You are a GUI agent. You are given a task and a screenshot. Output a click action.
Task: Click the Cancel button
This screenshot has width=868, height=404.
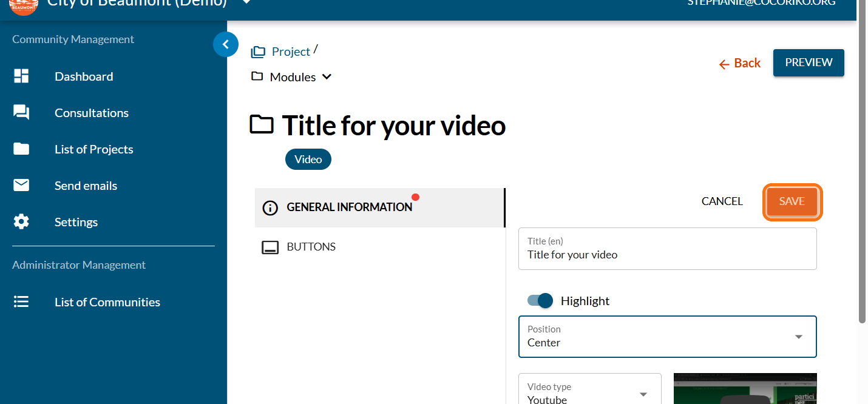(x=722, y=201)
